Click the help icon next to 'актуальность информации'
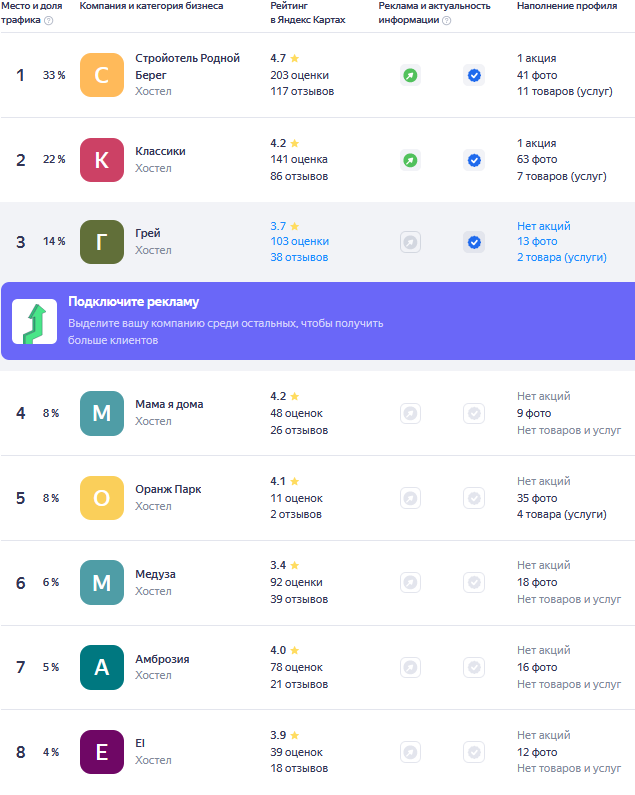The width and height of the screenshot is (635, 795). (446, 20)
